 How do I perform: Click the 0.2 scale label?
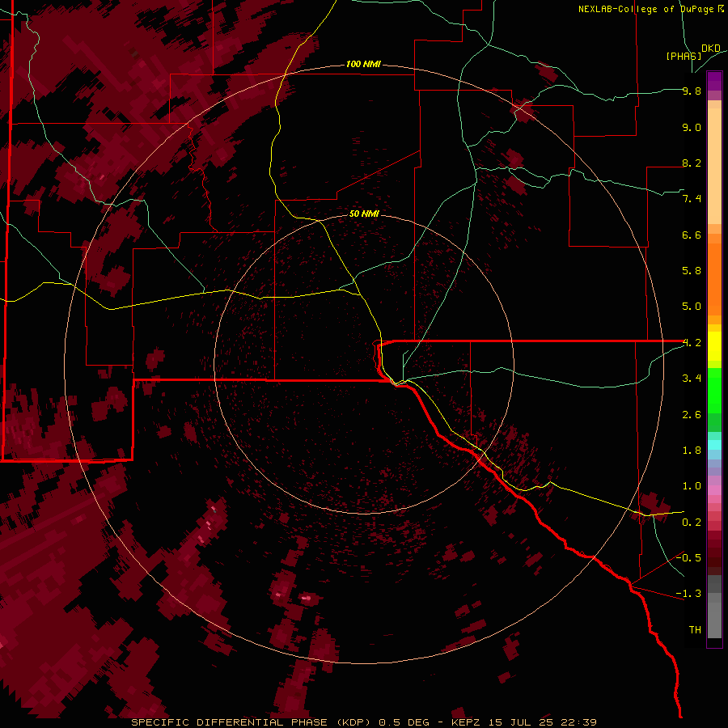692,523
